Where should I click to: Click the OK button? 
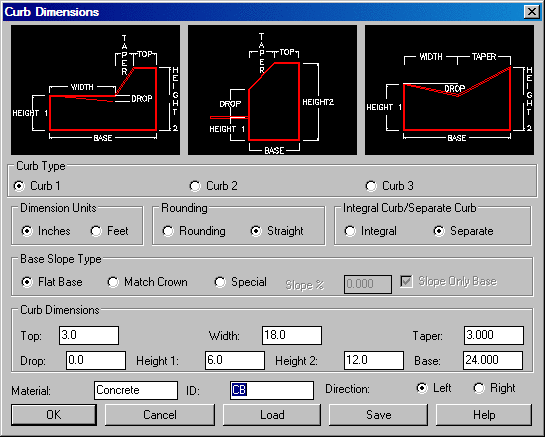[x=54, y=415]
